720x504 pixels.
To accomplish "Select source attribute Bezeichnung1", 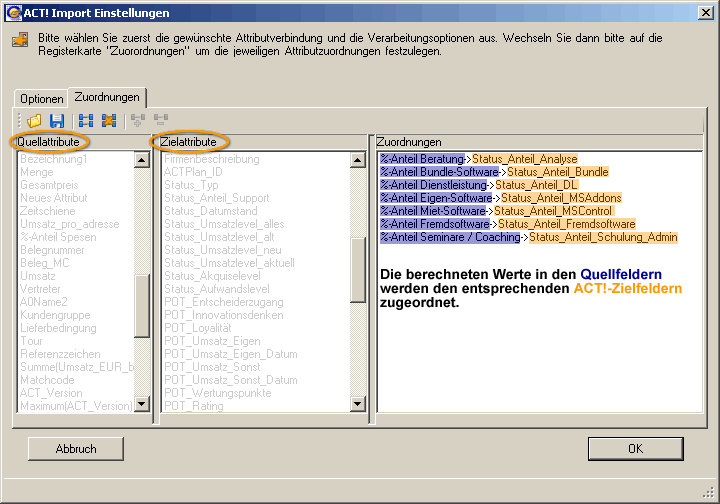I will point(54,159).
